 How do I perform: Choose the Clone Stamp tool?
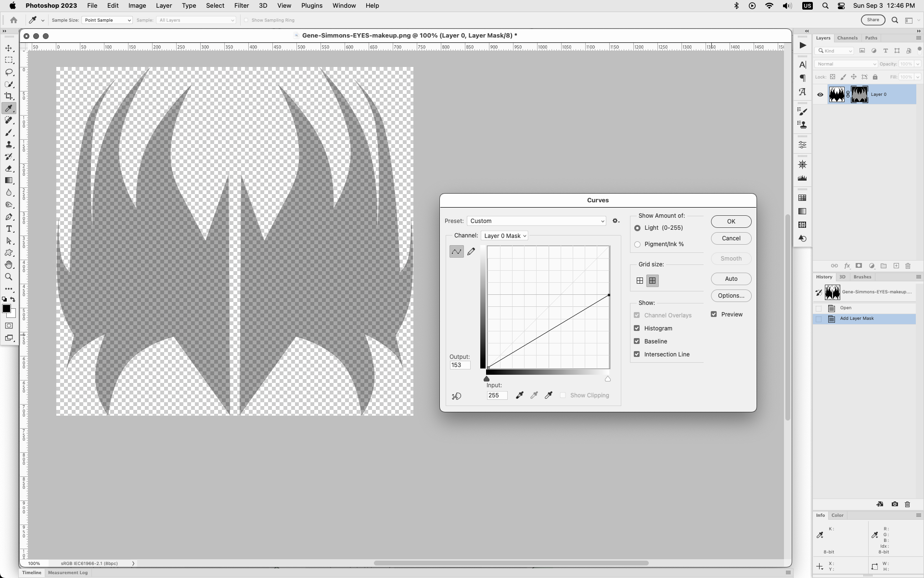pos(9,144)
